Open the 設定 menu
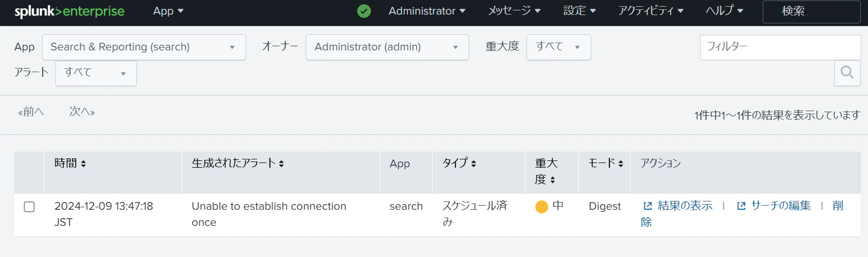This screenshot has height=257, width=868. [579, 11]
